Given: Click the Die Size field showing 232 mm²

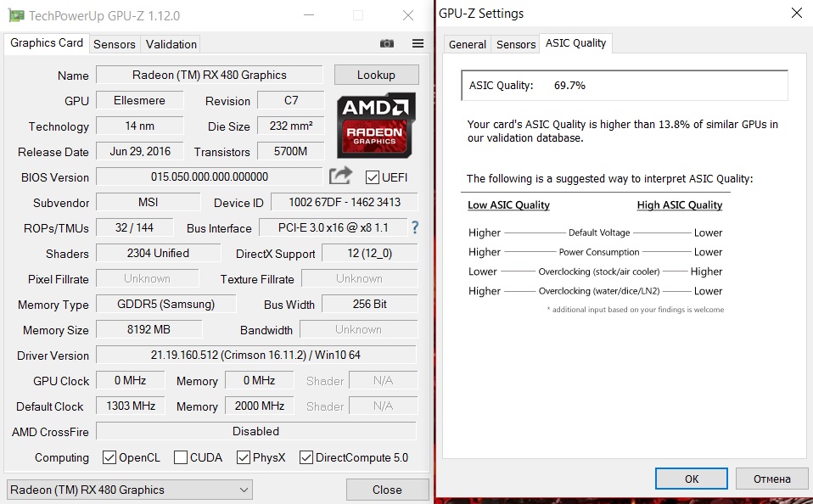Looking at the screenshot, I should (291, 126).
